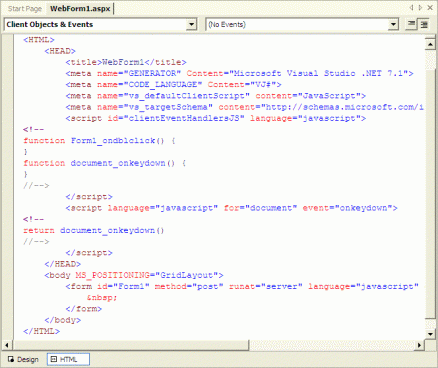Switch to the Start Page tab
This screenshot has height=368, width=438.
pyautogui.click(x=25, y=9)
